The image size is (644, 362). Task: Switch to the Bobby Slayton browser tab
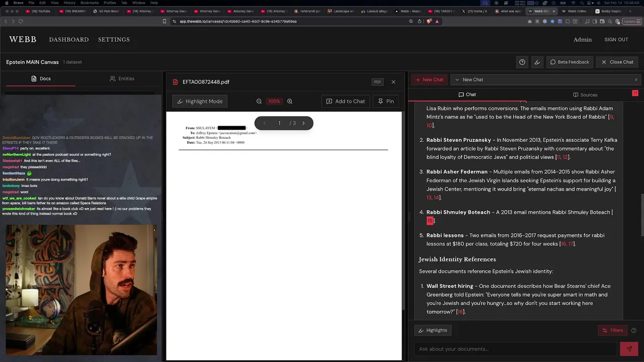608,11
